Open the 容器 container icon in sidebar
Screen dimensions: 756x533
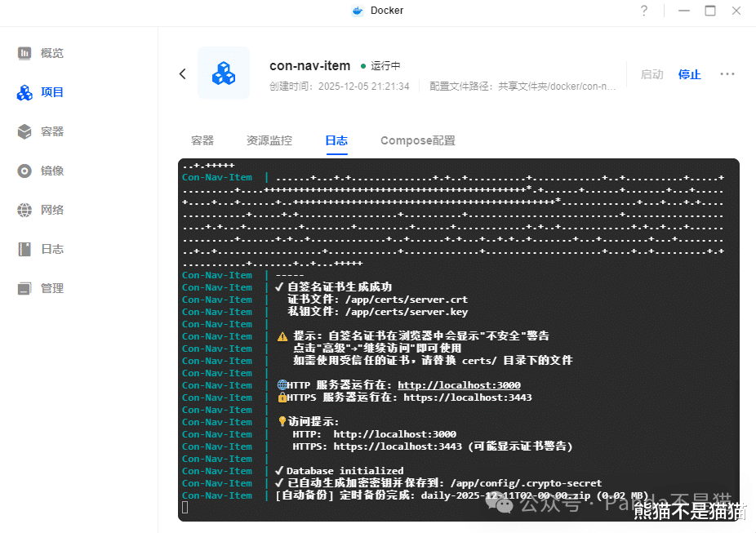pos(24,131)
